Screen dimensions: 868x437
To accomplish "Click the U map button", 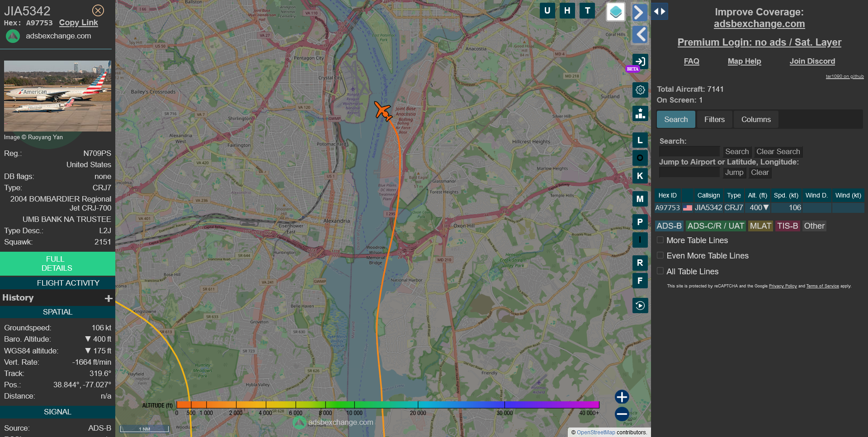I will coord(547,10).
